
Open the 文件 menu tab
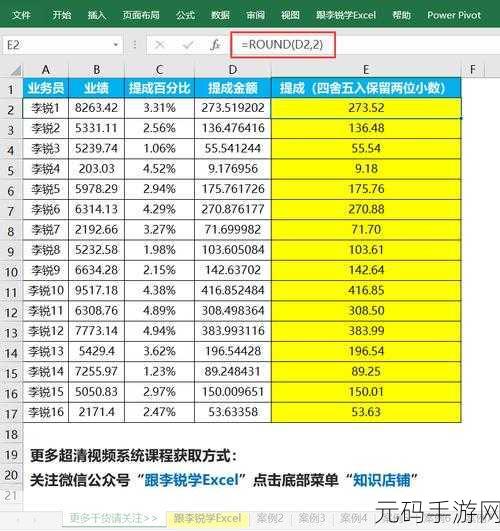21,15
